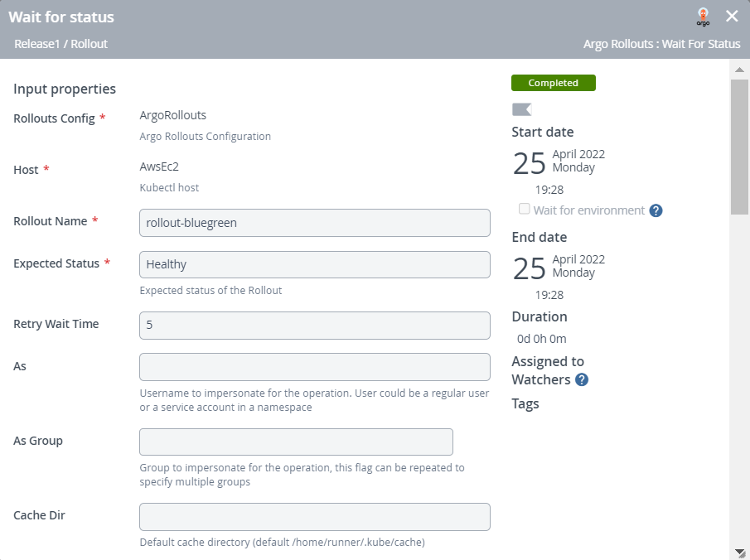Click the Release1 / Rollout breadcrumb

point(61,44)
